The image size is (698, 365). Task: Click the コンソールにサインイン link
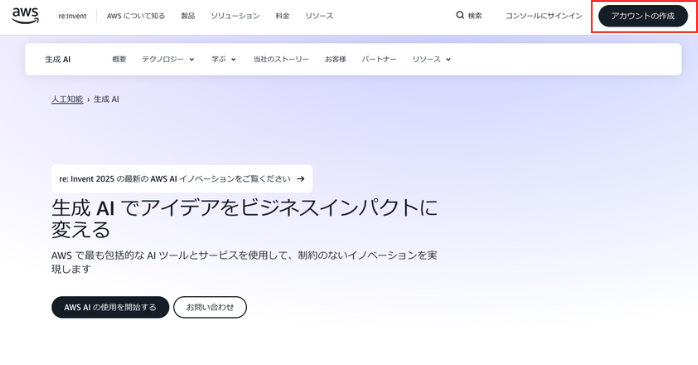tap(544, 16)
